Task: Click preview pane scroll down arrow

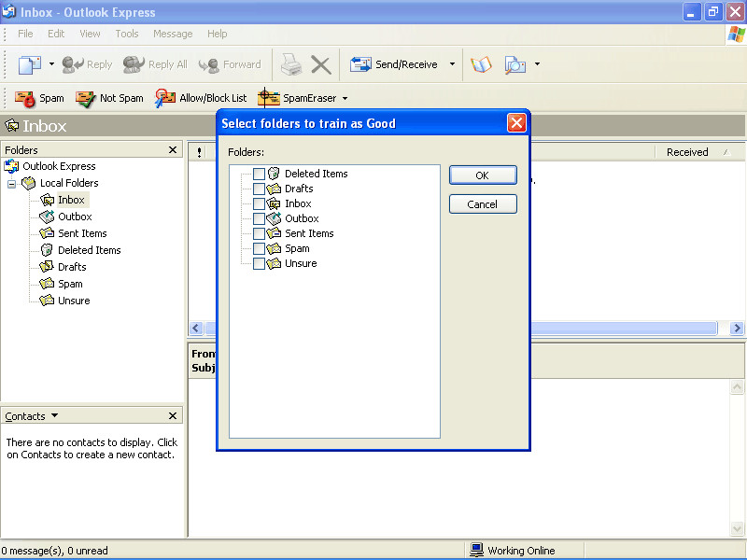Action: click(737, 528)
